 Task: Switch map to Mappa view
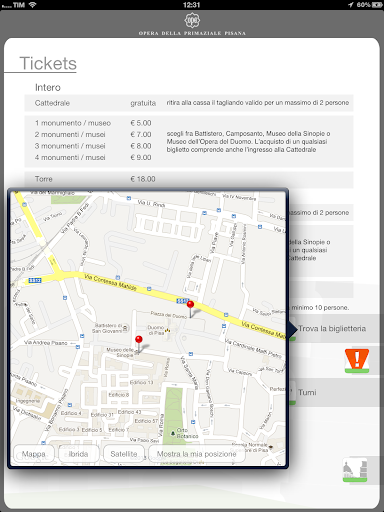coord(34,454)
